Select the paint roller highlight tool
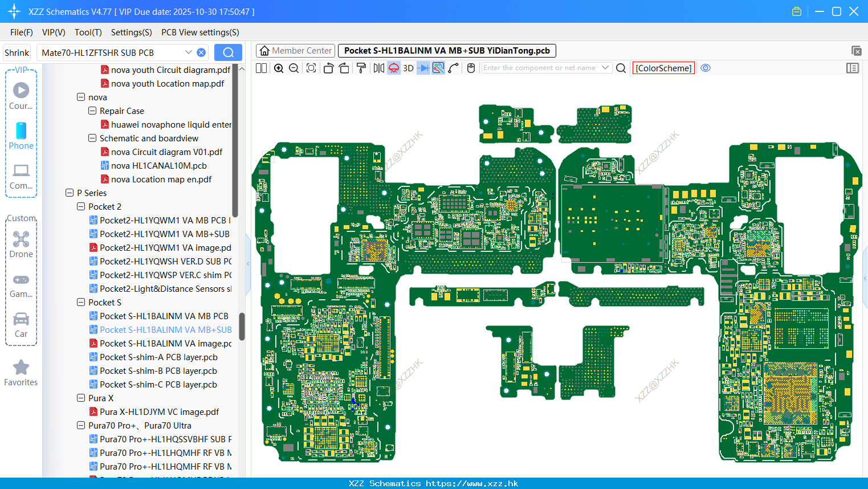This screenshot has height=489, width=868. (361, 68)
